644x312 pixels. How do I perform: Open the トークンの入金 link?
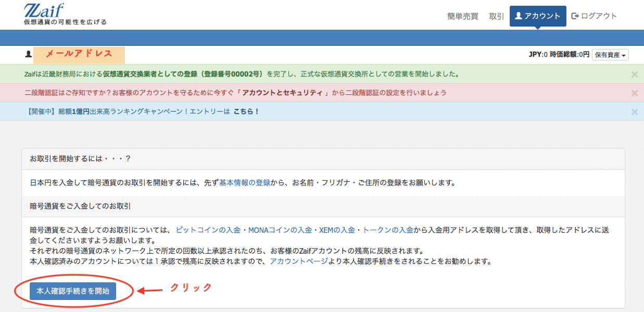(388, 230)
